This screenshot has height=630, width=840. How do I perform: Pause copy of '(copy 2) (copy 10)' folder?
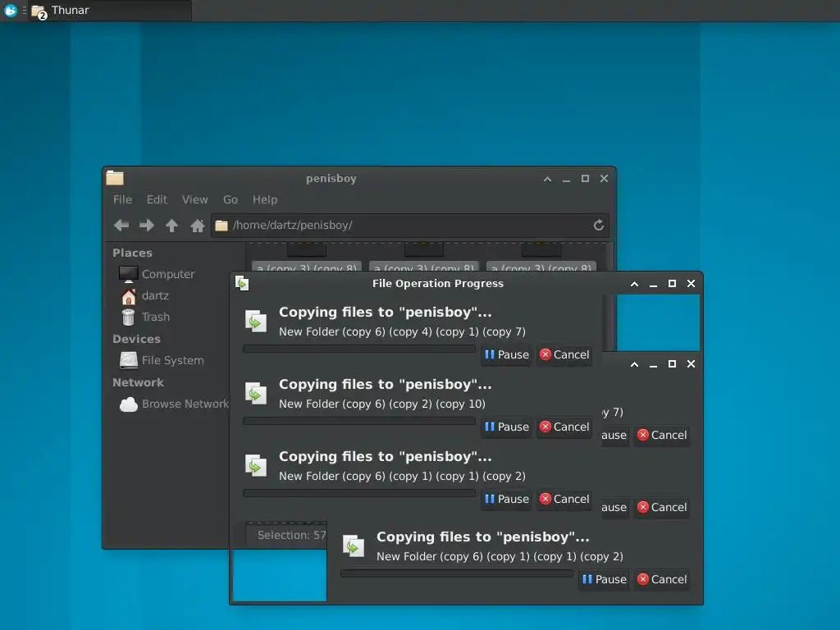[x=506, y=427]
